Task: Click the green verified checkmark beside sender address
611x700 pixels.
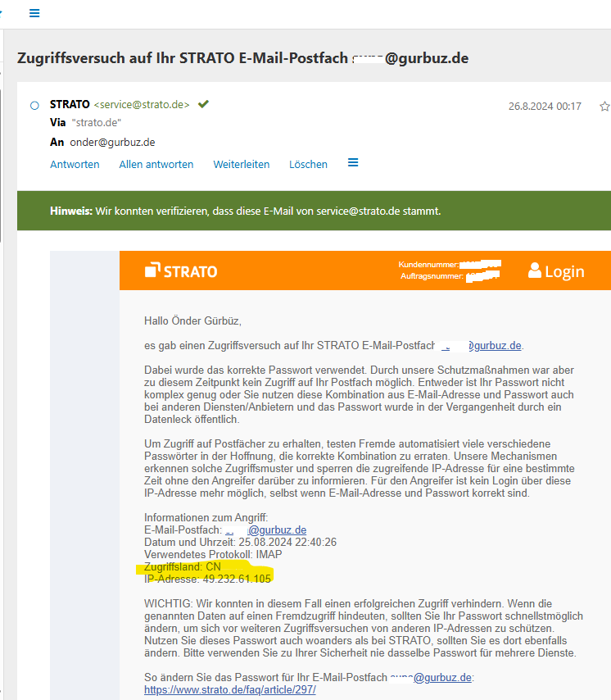Action: click(x=203, y=104)
